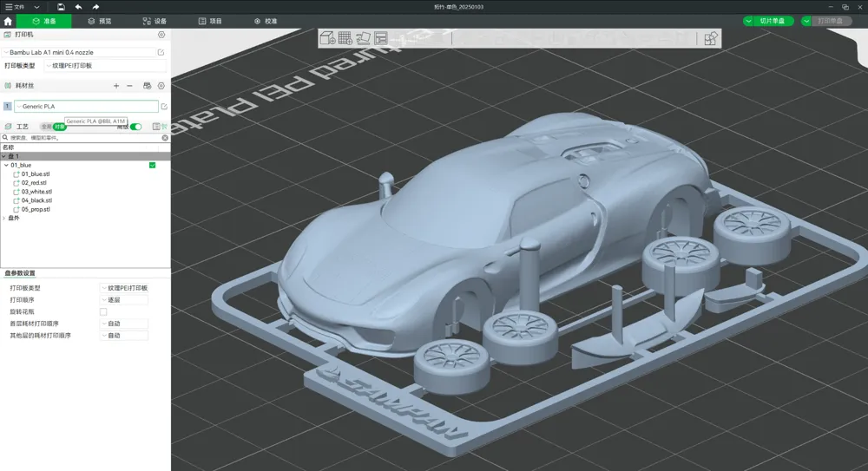Select 04_black.stl in object list
The width and height of the screenshot is (868, 471).
[36, 200]
